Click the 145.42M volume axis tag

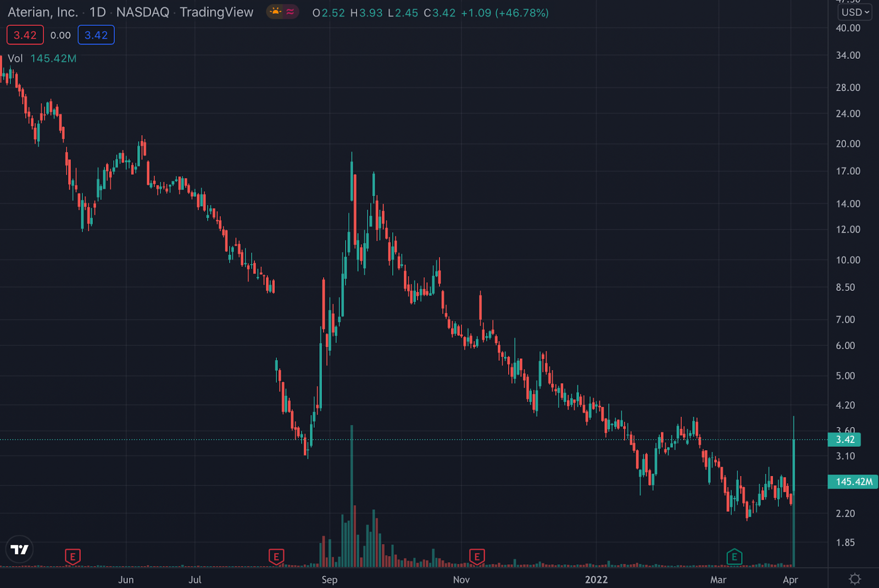[x=853, y=481]
